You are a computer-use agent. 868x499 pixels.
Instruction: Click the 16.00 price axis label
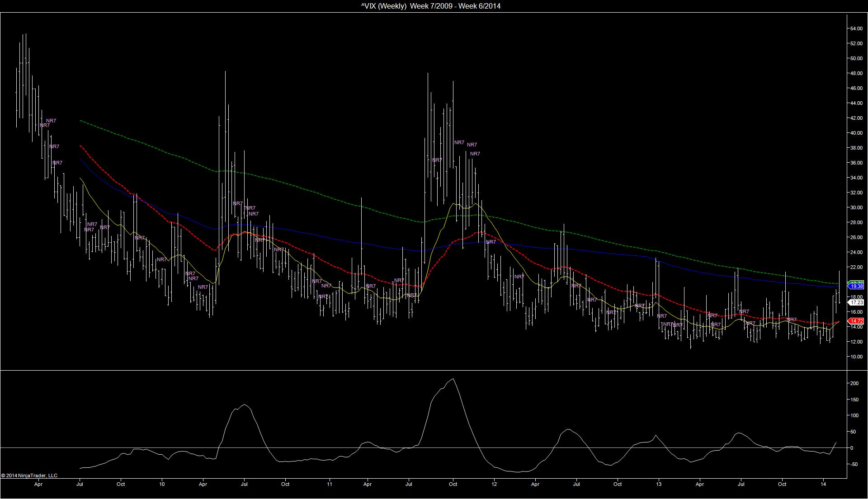[856, 312]
